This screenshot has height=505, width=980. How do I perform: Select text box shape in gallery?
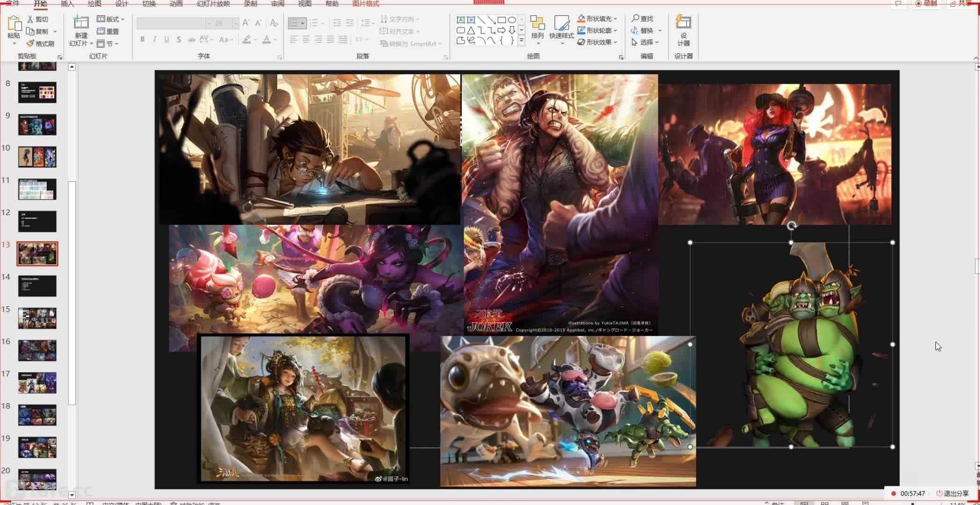pos(461,20)
